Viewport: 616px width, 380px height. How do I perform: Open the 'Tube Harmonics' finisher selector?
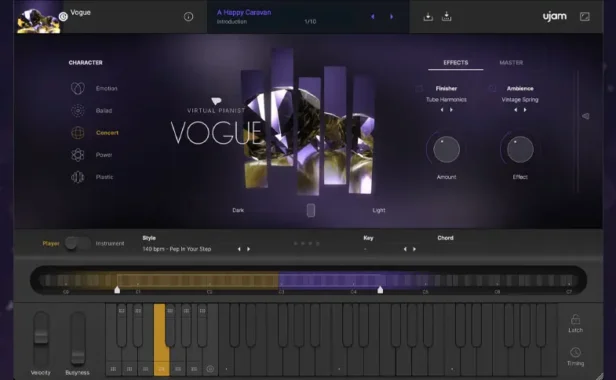[446, 100]
